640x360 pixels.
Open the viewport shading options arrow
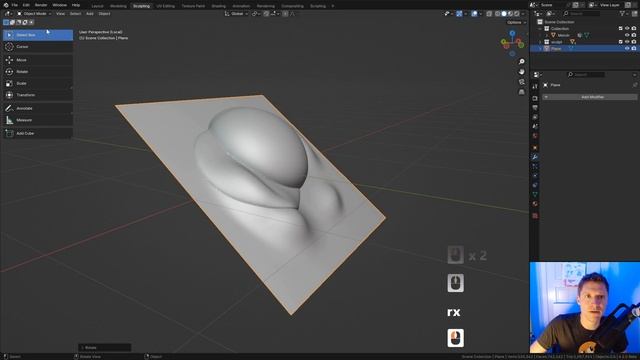[523, 14]
